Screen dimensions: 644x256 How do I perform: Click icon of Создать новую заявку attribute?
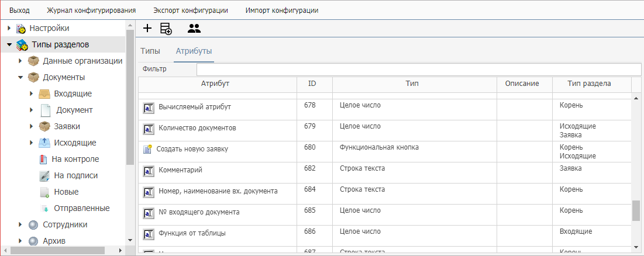(148, 149)
